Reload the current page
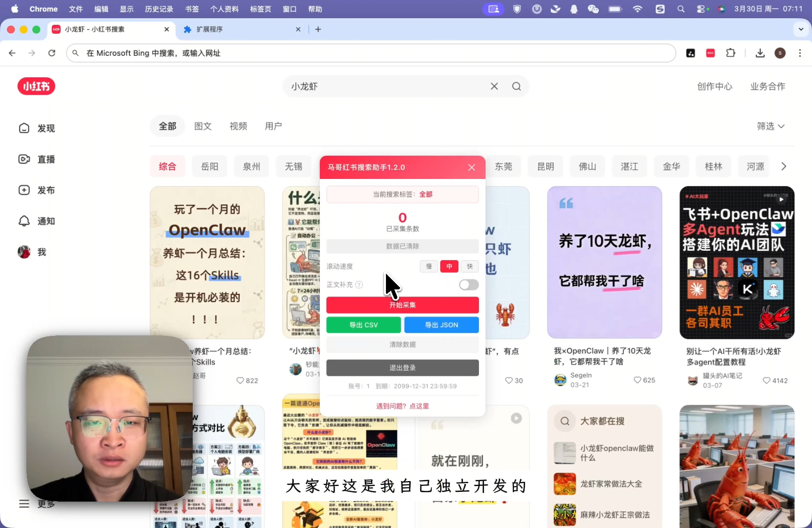The height and width of the screenshot is (528, 812). [52, 53]
